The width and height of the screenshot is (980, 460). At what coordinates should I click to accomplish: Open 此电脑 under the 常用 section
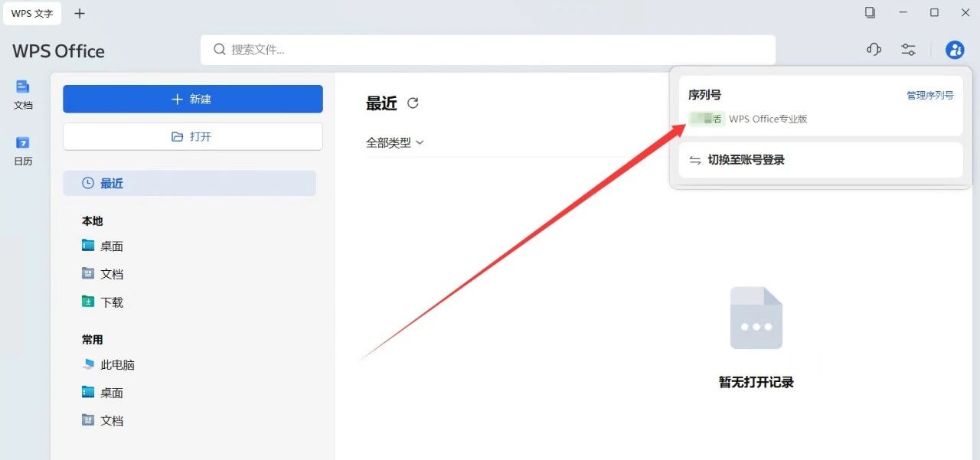click(x=108, y=364)
